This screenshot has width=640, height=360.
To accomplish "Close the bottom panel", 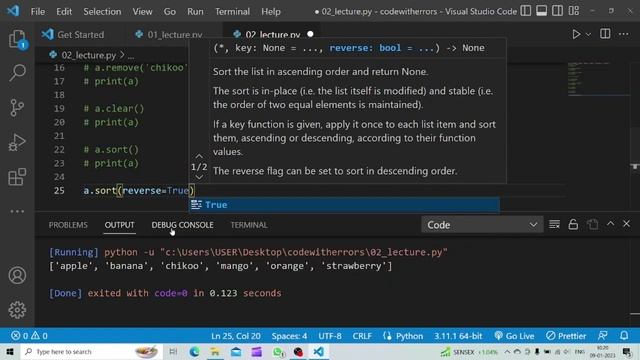I will click(627, 224).
